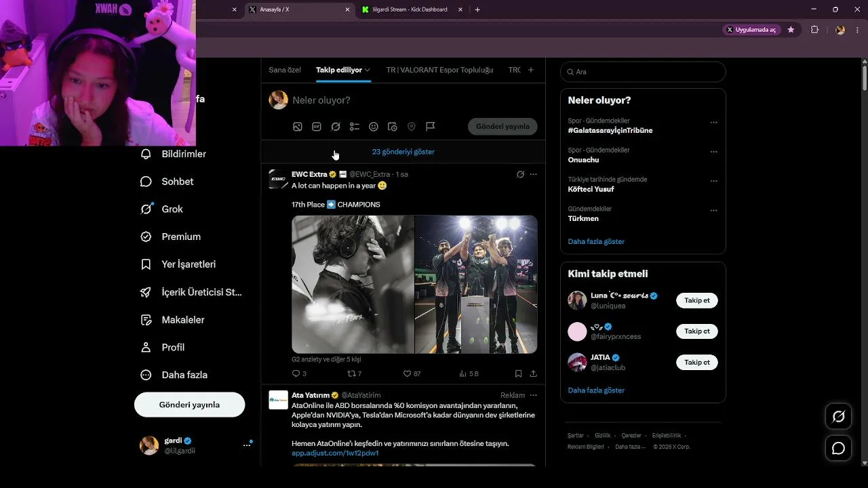Open more options for Onuachu trend

[713, 152]
